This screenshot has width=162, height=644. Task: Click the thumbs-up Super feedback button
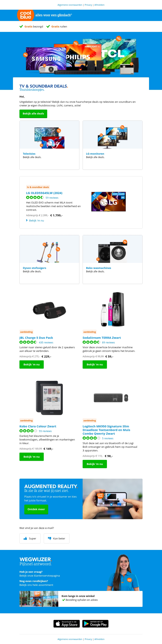click(30, 538)
